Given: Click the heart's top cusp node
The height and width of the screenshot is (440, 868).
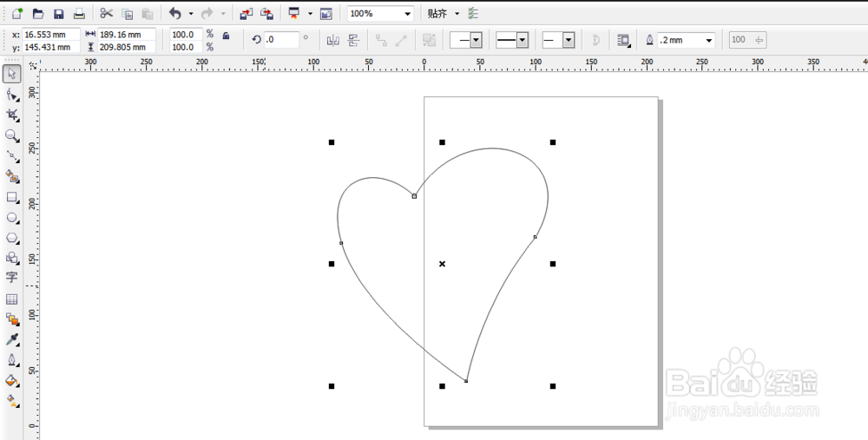Looking at the screenshot, I should [x=414, y=196].
